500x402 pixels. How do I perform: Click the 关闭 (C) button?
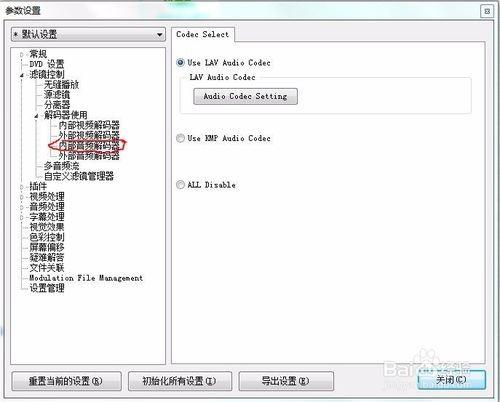pyautogui.click(x=451, y=380)
